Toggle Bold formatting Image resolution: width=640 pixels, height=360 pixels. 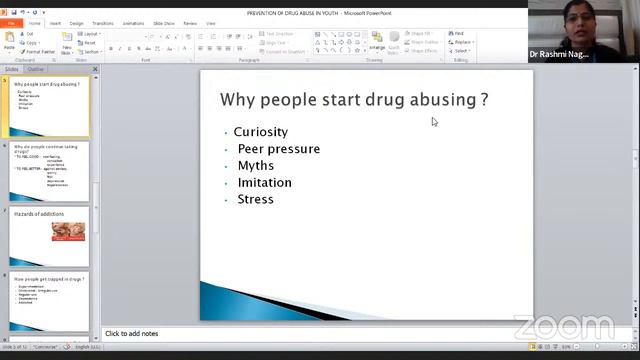click(x=111, y=49)
